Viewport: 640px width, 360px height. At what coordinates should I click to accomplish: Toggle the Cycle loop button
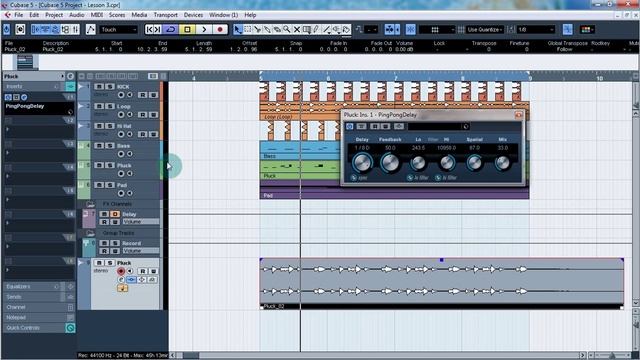[x=171, y=29]
